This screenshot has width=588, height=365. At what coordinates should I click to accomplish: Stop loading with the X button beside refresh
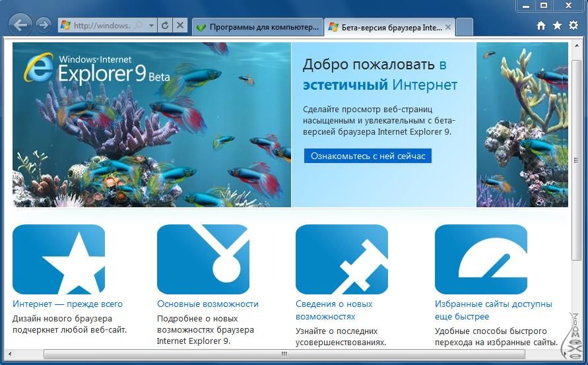click(x=180, y=26)
